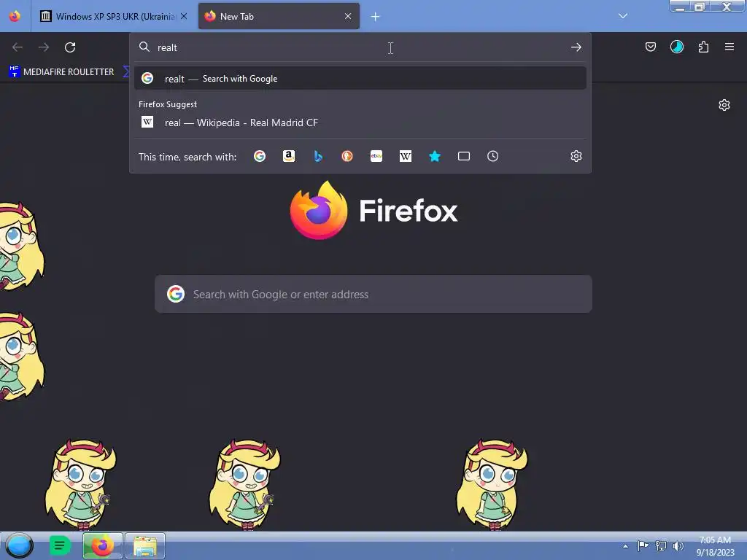Viewport: 747px width, 560px height.
Task: Search in open Tabs icon
Action: click(464, 156)
